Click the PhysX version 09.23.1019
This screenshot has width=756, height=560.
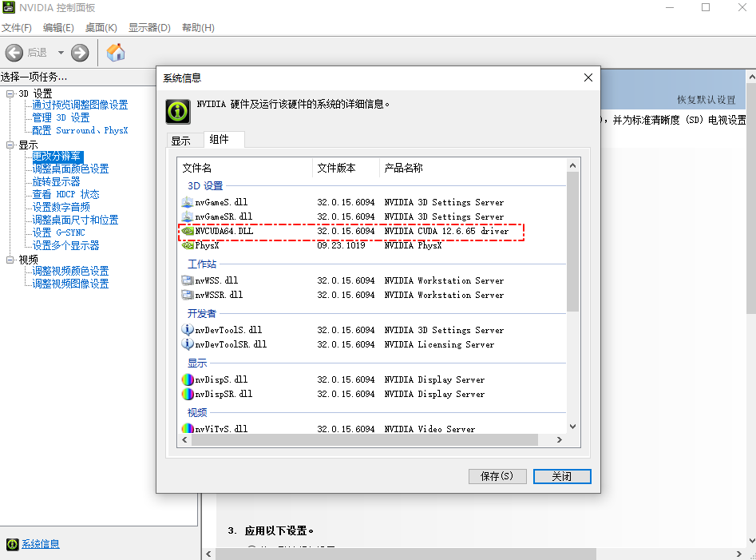pos(341,245)
